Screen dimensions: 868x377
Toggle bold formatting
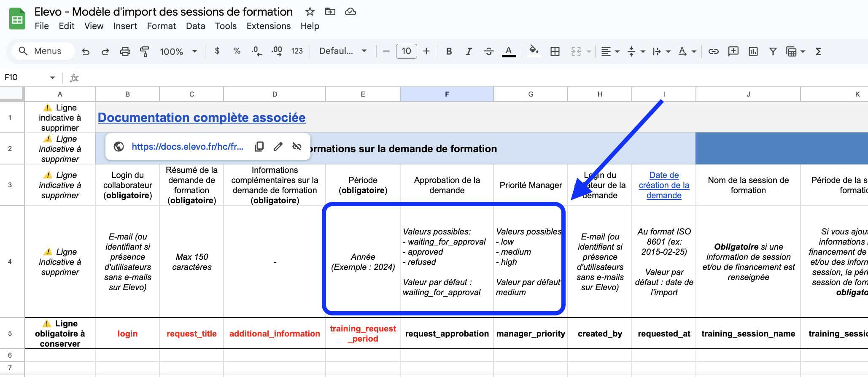pos(449,51)
